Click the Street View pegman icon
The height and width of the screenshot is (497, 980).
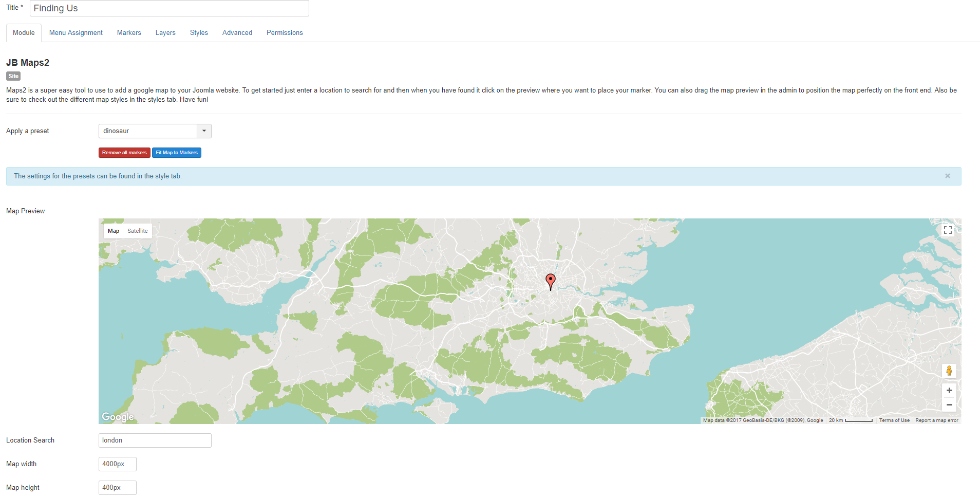click(949, 371)
